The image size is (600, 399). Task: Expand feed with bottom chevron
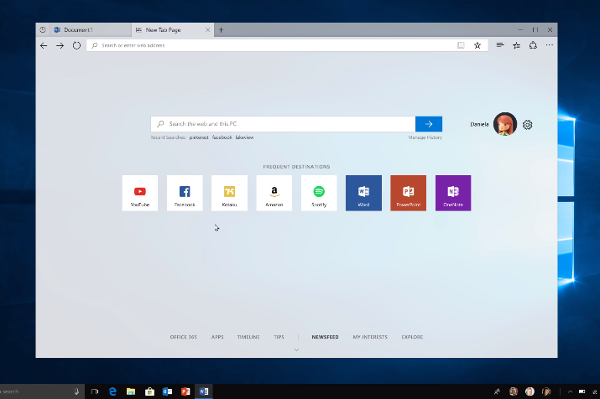[x=297, y=350]
